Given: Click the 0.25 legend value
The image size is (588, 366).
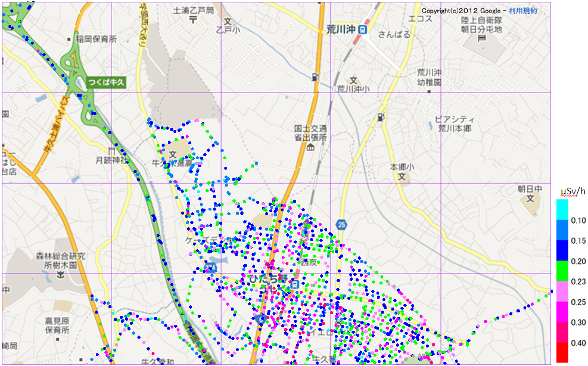Looking at the screenshot, I should tap(578, 302).
